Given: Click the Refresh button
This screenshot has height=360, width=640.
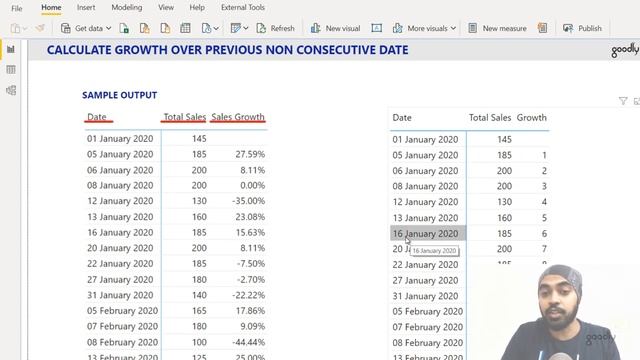Looking at the screenshot, I should (x=276, y=28).
